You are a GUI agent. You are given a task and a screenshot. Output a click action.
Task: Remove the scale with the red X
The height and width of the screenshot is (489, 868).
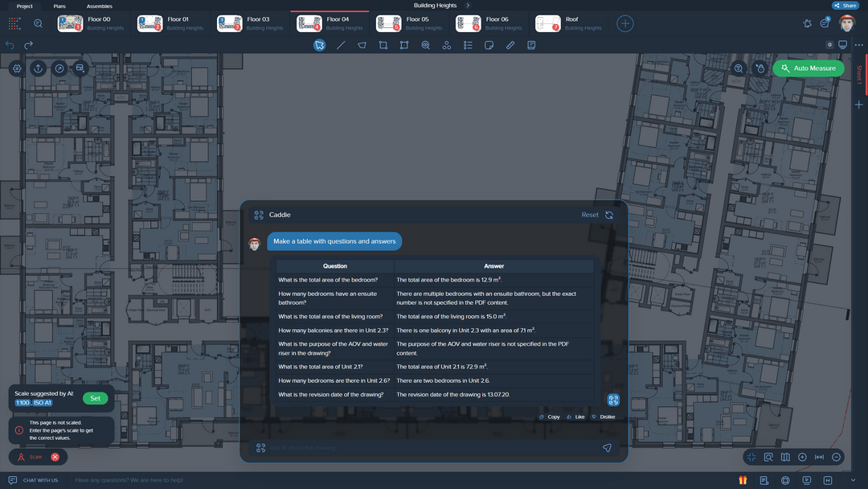[x=54, y=456]
